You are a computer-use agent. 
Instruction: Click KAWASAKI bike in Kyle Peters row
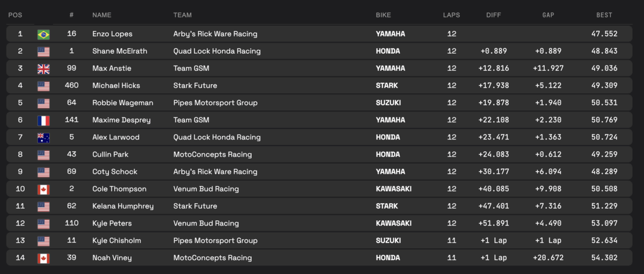[x=394, y=223]
